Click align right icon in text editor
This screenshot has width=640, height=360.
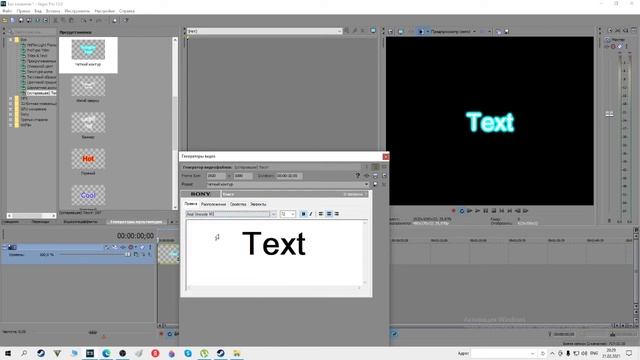(337, 214)
